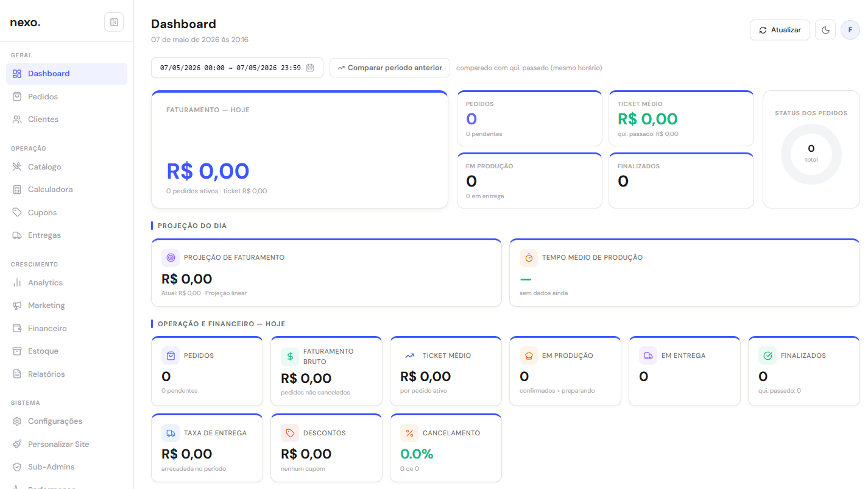Image resolution: width=868 pixels, height=489 pixels.
Task: Open Catálogo in the sidebar
Action: (67, 166)
